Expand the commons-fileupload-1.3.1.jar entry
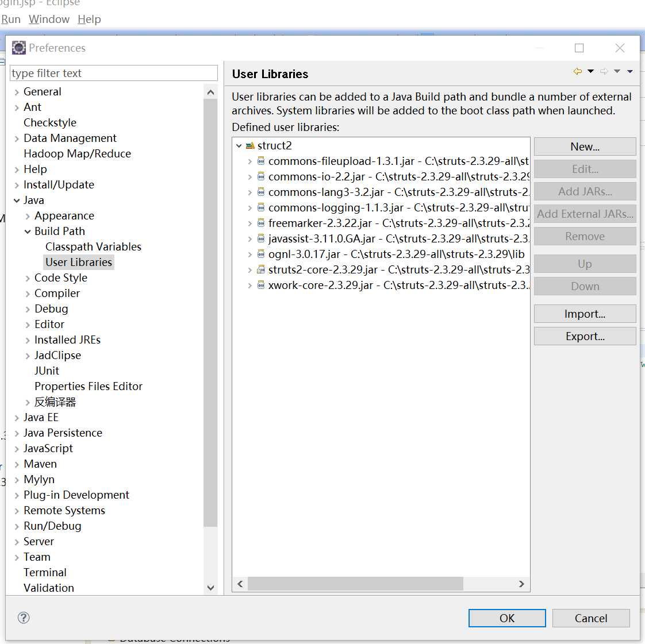 tap(249, 161)
